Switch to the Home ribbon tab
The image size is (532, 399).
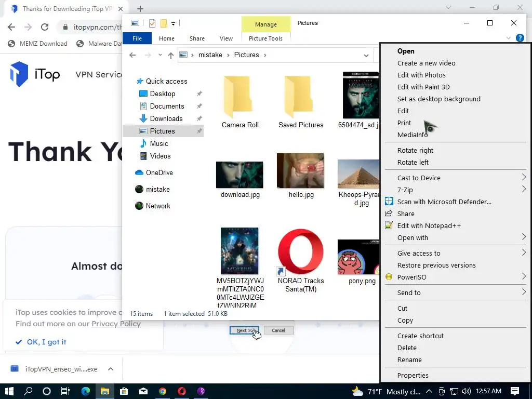click(167, 38)
